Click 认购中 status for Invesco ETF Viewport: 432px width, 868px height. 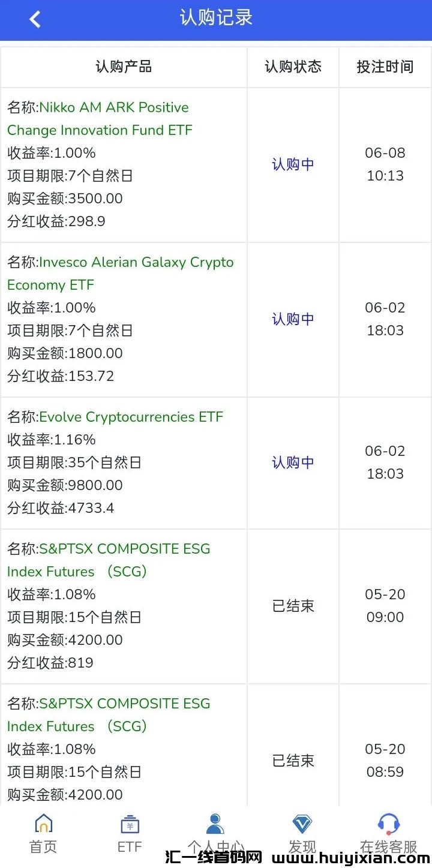click(293, 319)
